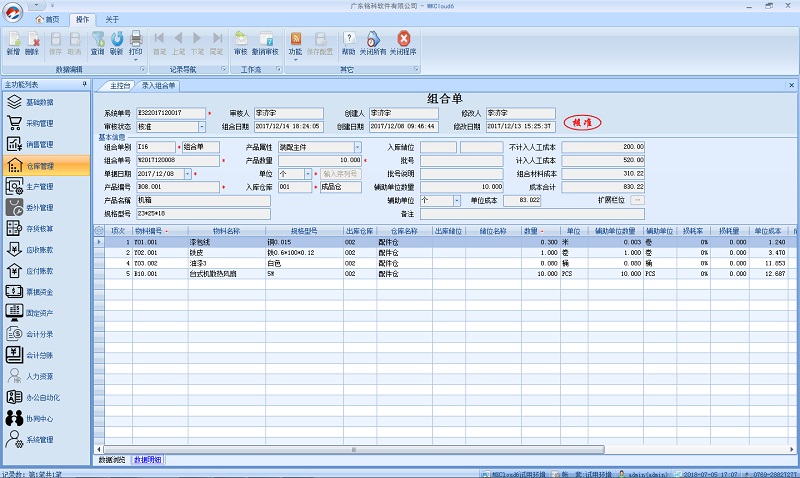Screen dimensions: 800x478
Task: Expand the 产品属性 dropdown
Action: [x=357, y=147]
